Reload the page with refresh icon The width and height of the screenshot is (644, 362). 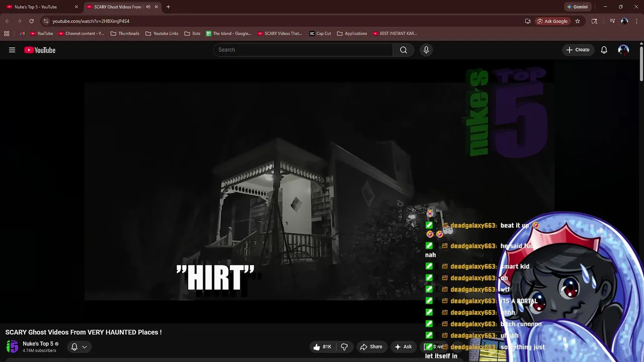pyautogui.click(x=31, y=21)
